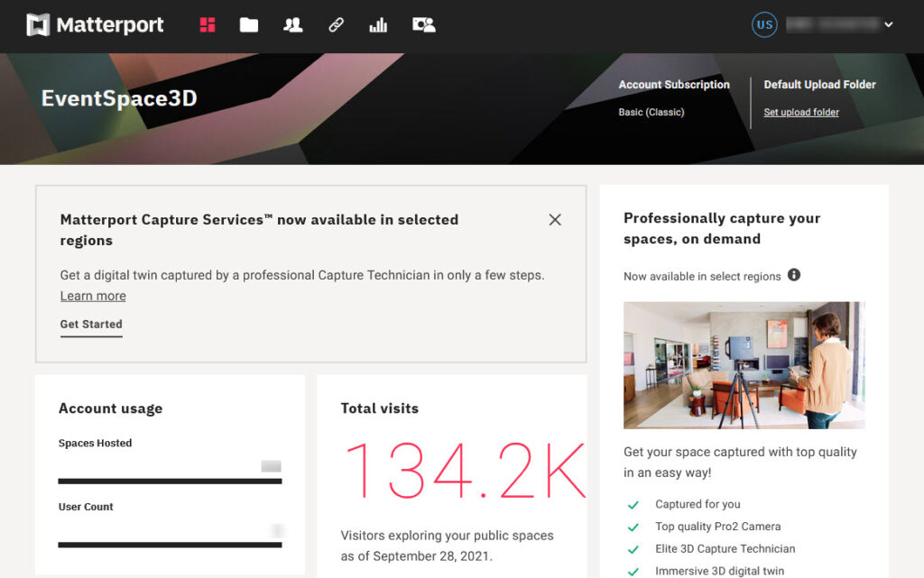
Task: Click the EventSpace3D organization title
Action: pos(119,98)
